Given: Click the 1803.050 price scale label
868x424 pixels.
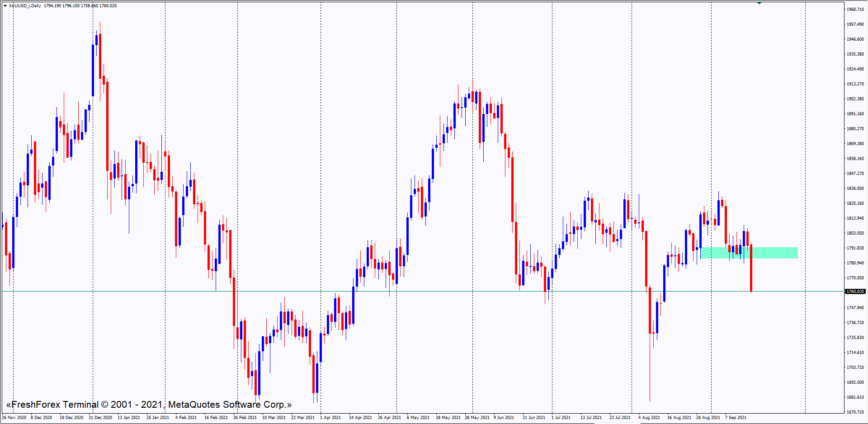Looking at the screenshot, I should (855, 233).
